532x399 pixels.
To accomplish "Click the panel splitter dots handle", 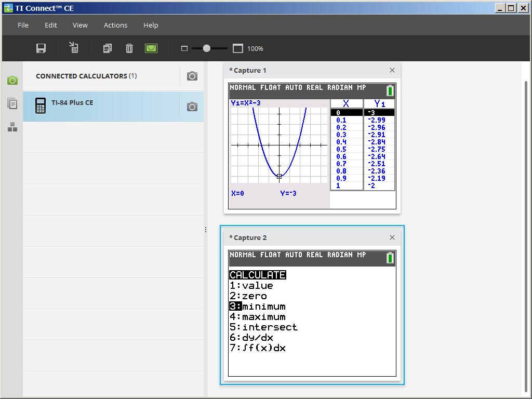I will coord(206,230).
